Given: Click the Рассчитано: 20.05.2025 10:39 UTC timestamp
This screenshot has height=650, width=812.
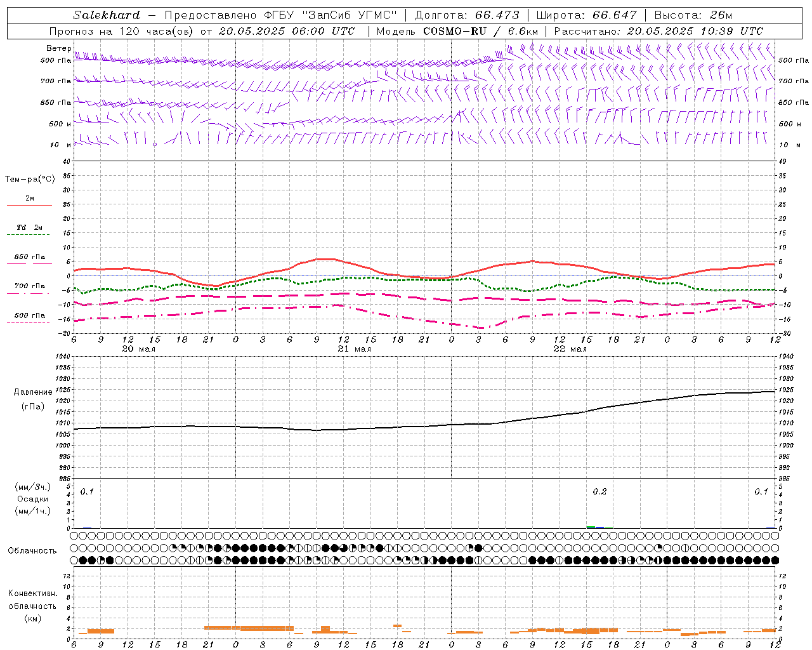Looking at the screenshot, I should 658,31.
